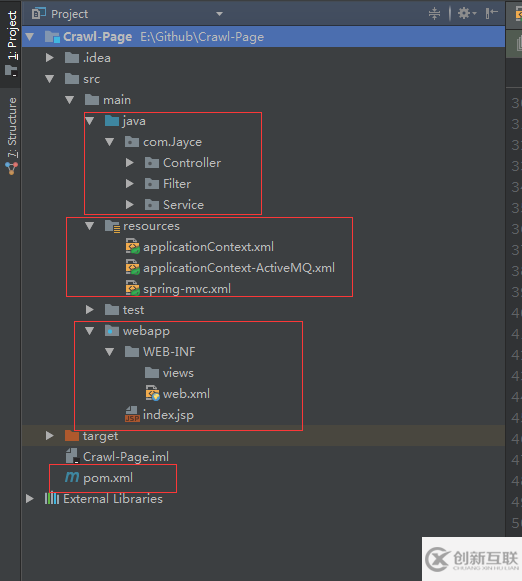Screen dimensions: 522x581
Task: Select applicationContext-ActiveMQ.xml file name
Action: click(239, 268)
